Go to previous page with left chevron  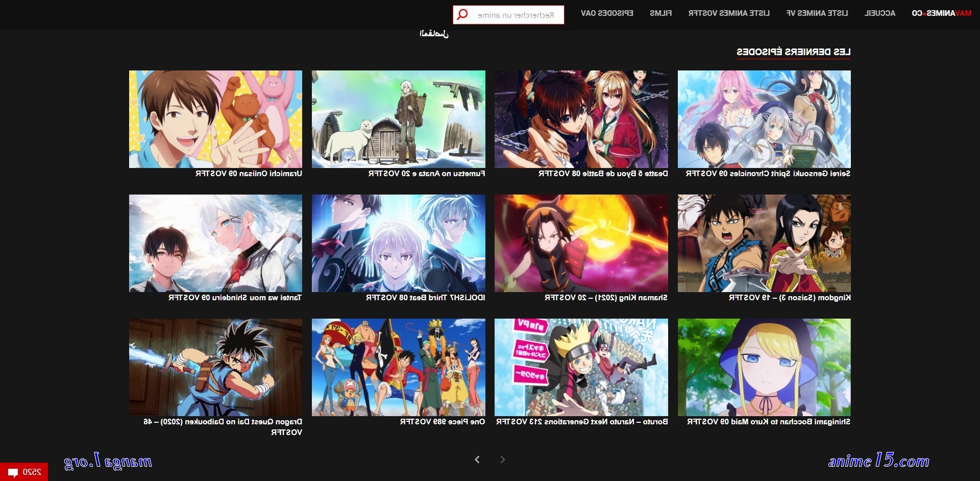(x=477, y=460)
